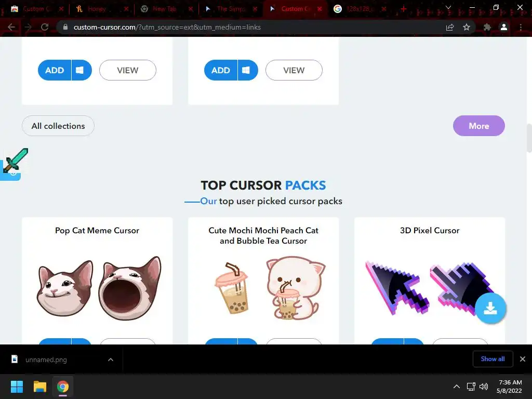The width and height of the screenshot is (532, 399).
Task: Switch to The Simps tab
Action: (231, 9)
